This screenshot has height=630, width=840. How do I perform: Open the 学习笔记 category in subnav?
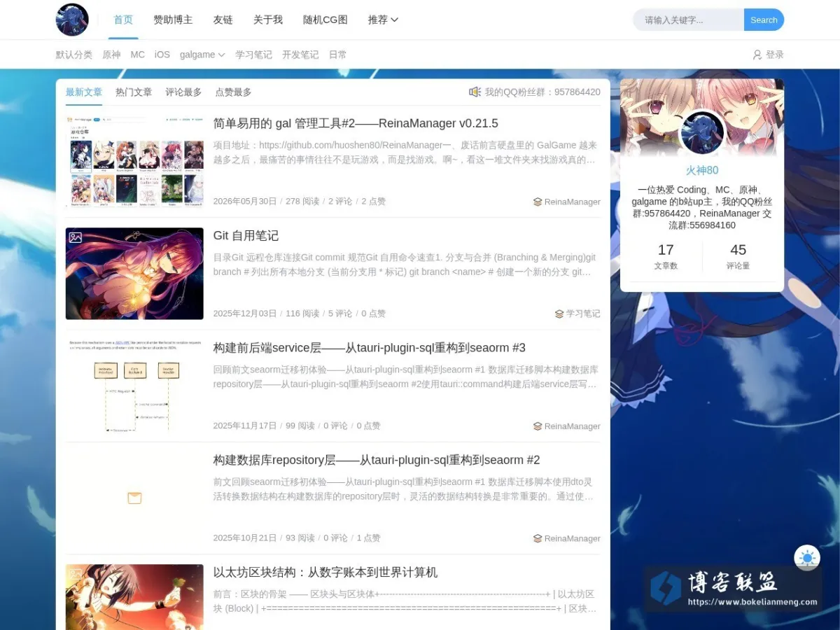click(253, 55)
